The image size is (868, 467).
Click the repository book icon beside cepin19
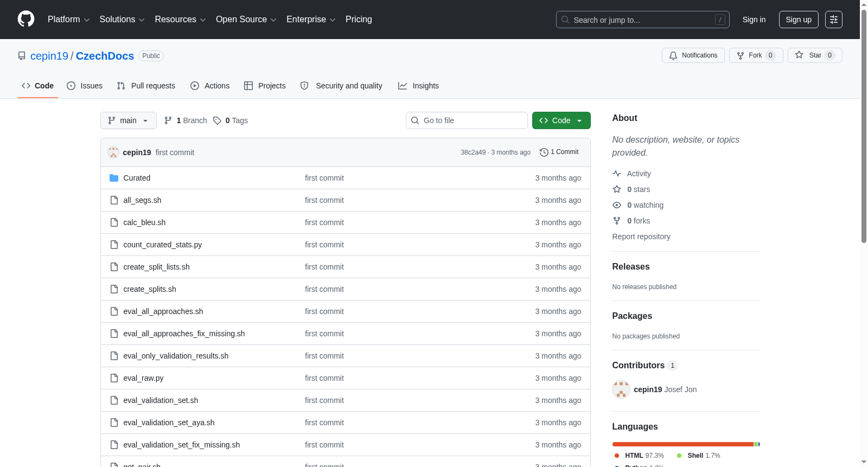click(22, 56)
